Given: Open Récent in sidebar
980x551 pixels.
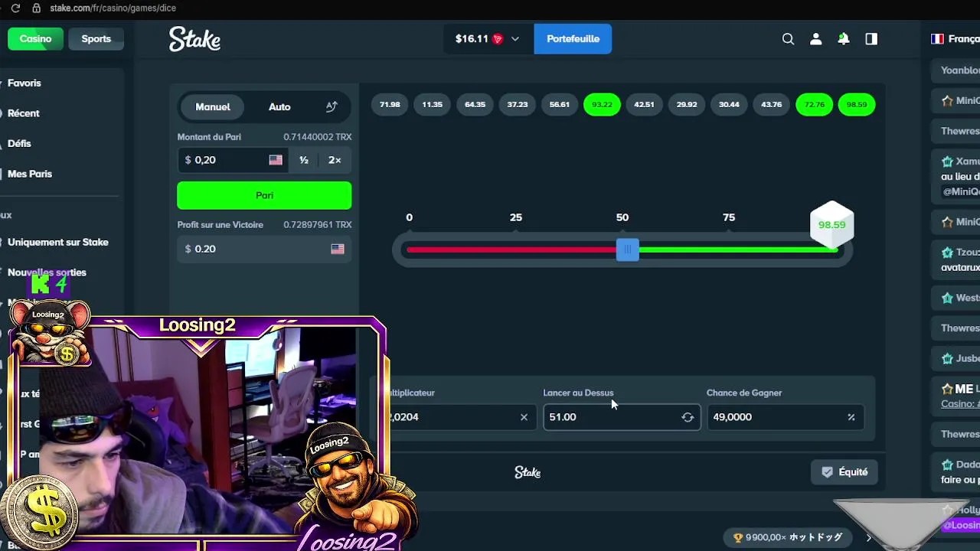Looking at the screenshot, I should pyautogui.click(x=24, y=113).
